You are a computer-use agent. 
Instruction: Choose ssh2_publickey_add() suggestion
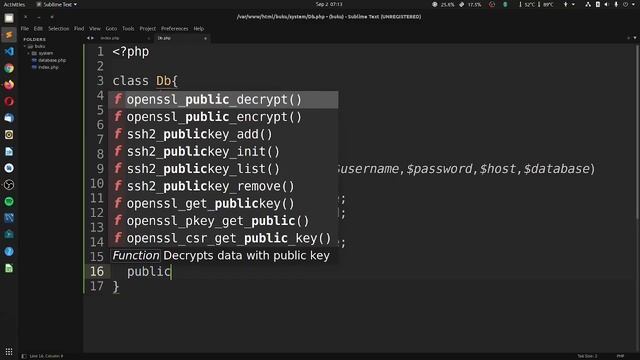(223, 134)
